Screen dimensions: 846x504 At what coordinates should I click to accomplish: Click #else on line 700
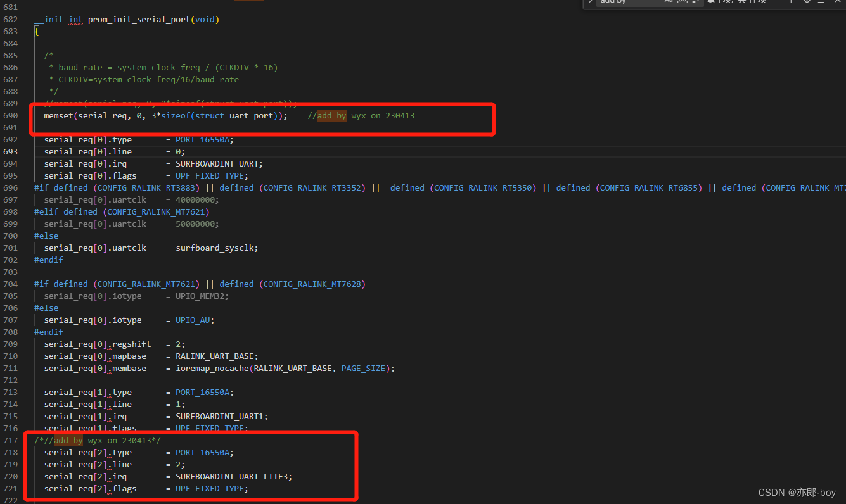[46, 236]
